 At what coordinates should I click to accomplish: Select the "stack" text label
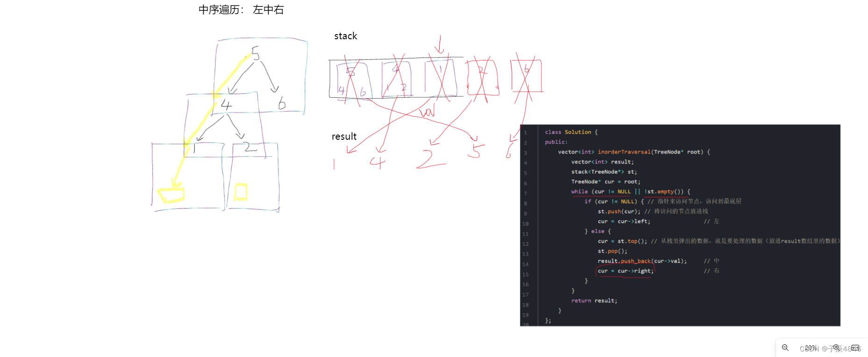pos(346,36)
